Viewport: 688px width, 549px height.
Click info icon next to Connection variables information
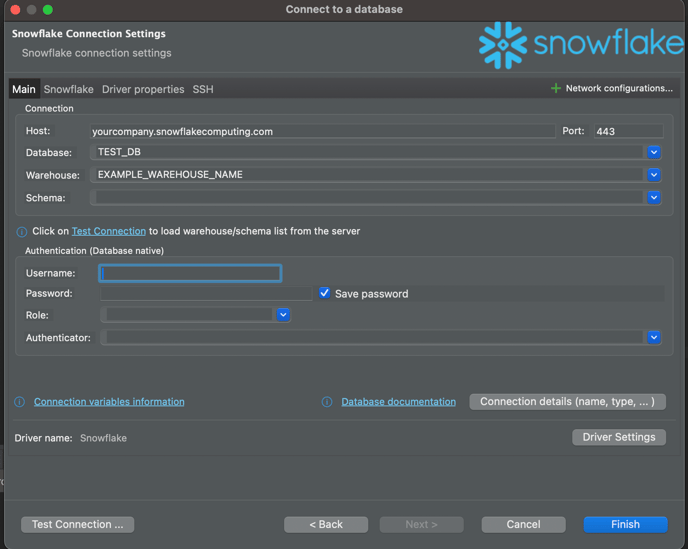(20, 402)
